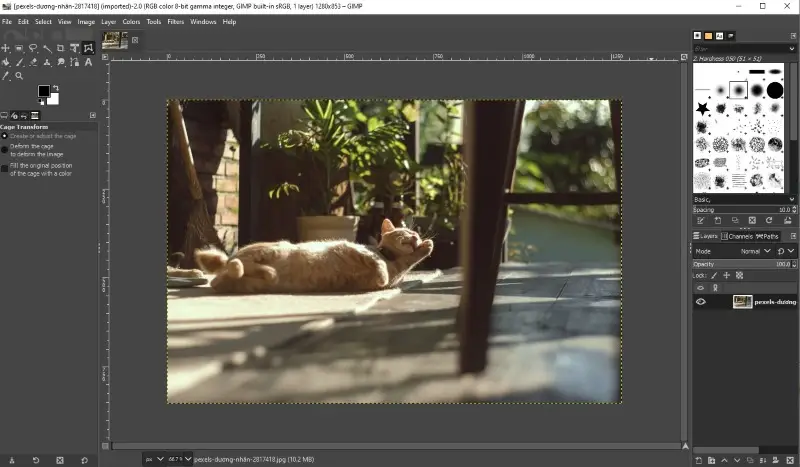Switch to the Paths tab
This screenshot has height=467, width=800.
[x=767, y=236]
